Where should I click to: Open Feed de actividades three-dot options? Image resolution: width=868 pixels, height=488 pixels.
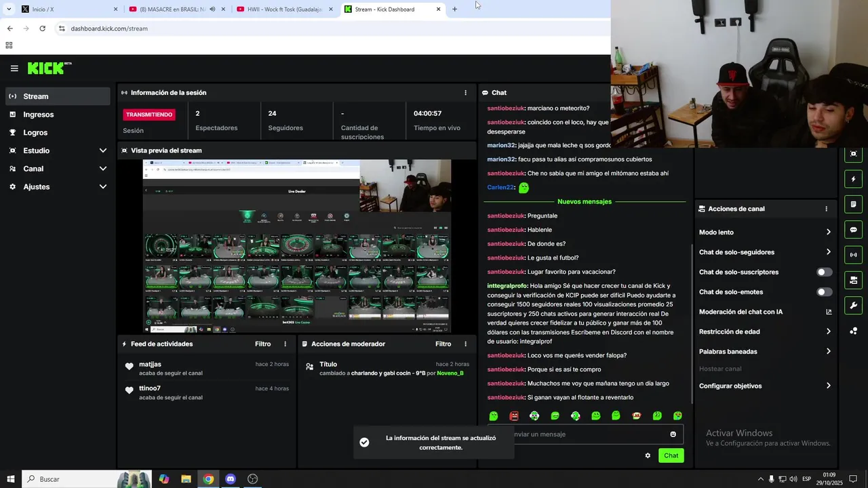[285, 344]
